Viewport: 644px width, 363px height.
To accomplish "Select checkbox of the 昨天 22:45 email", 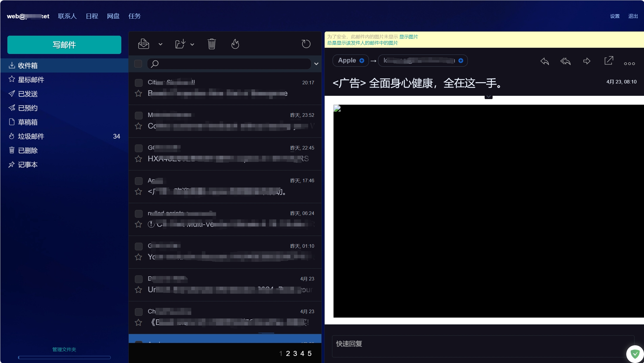I will pos(139,148).
